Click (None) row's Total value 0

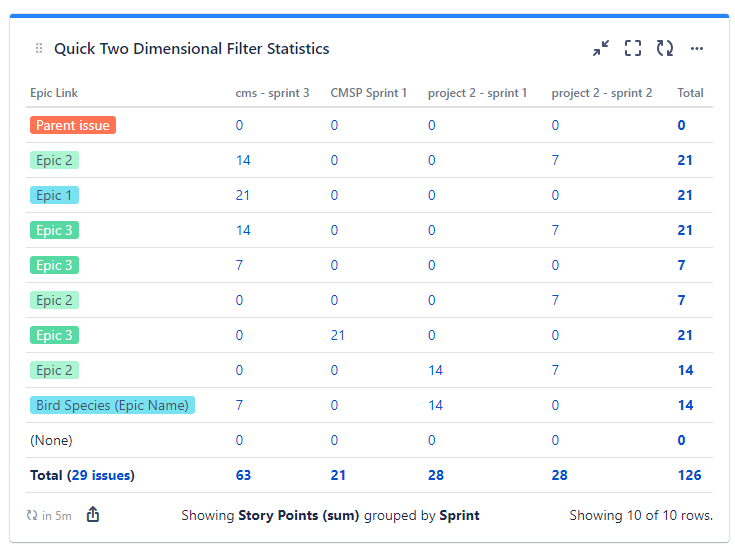[681, 440]
